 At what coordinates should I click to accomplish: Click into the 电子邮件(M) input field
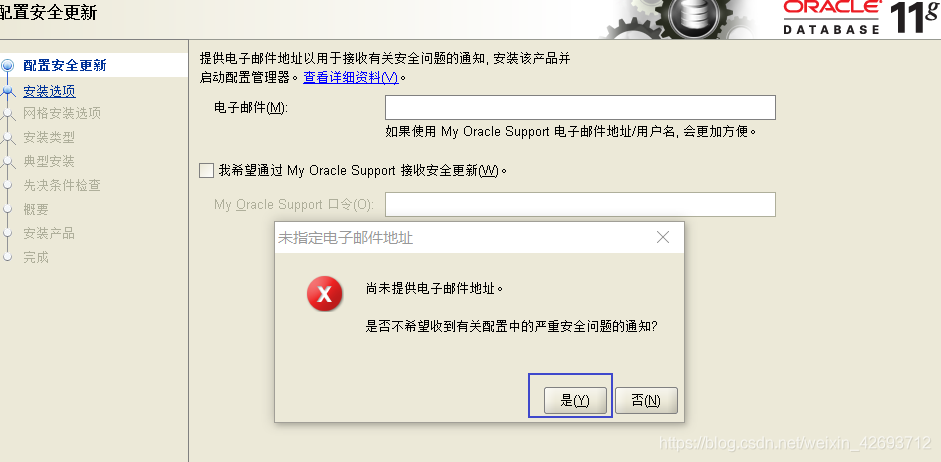580,107
